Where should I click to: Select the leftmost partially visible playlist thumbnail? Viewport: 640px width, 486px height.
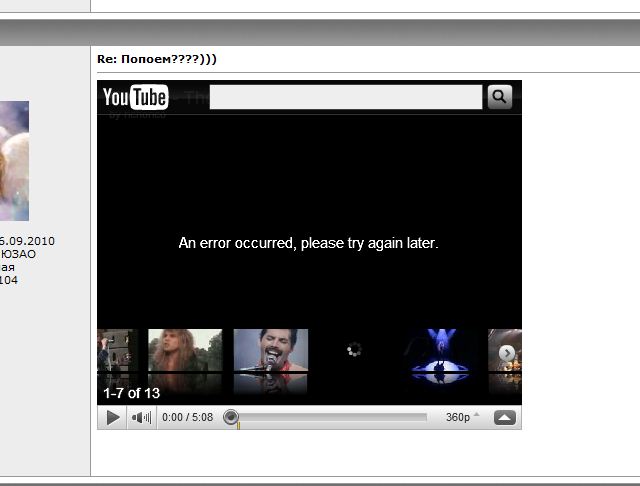[116, 361]
